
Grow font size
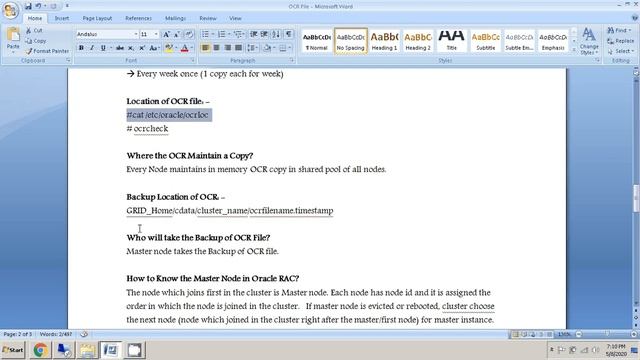point(167,34)
